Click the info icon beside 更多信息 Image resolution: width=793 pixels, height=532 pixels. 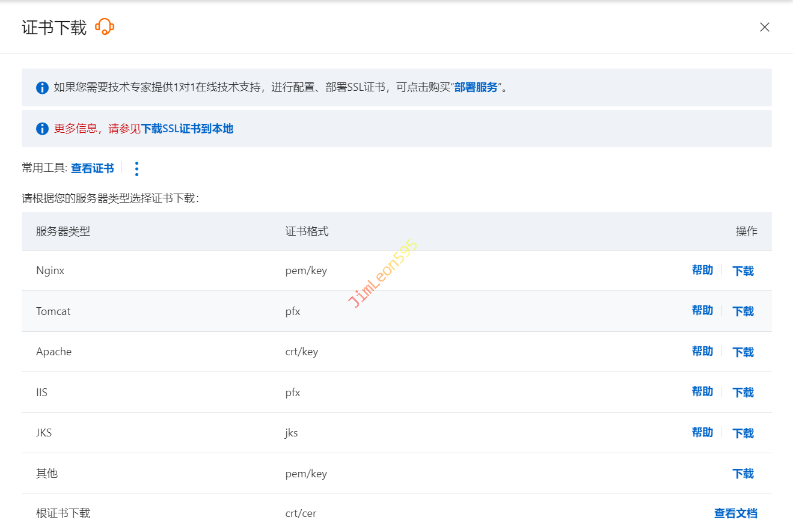pos(42,129)
